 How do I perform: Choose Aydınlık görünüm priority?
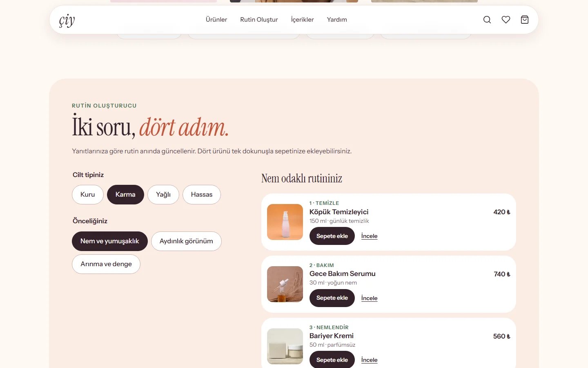pos(186,241)
